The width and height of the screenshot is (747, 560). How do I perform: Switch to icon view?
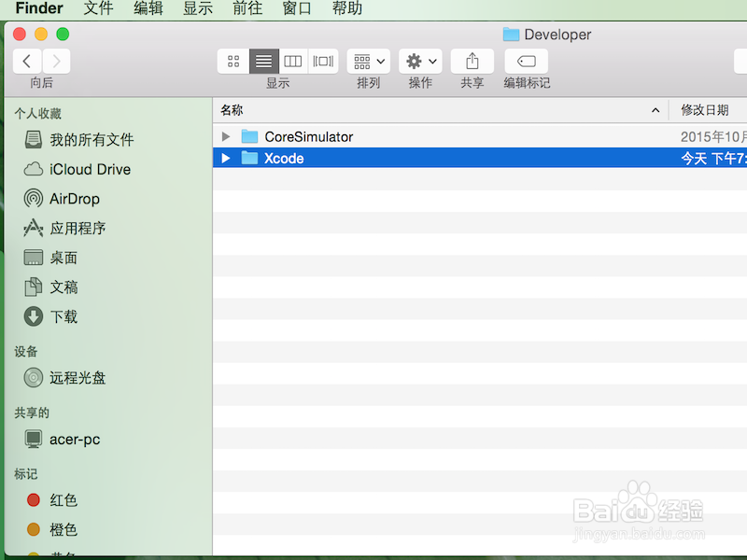click(x=233, y=61)
